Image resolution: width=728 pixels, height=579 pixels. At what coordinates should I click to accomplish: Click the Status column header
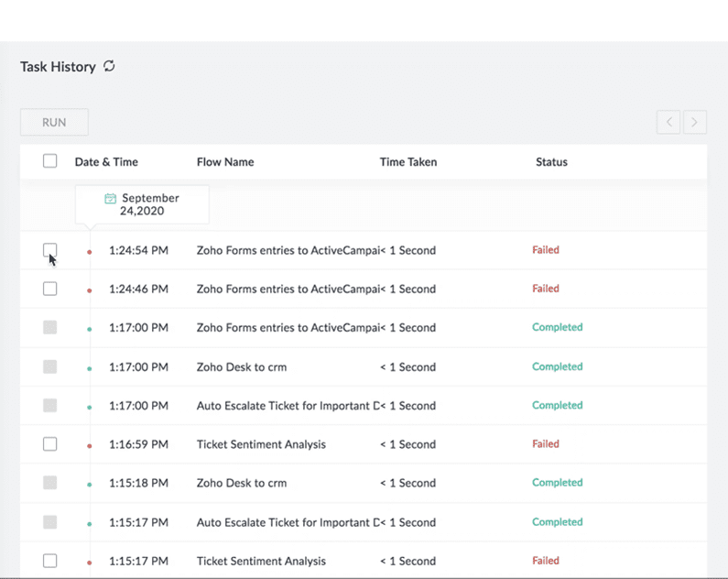551,162
